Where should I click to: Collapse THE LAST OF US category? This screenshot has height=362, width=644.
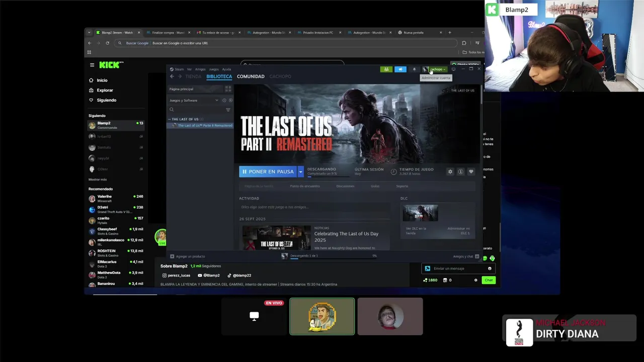(x=185, y=119)
